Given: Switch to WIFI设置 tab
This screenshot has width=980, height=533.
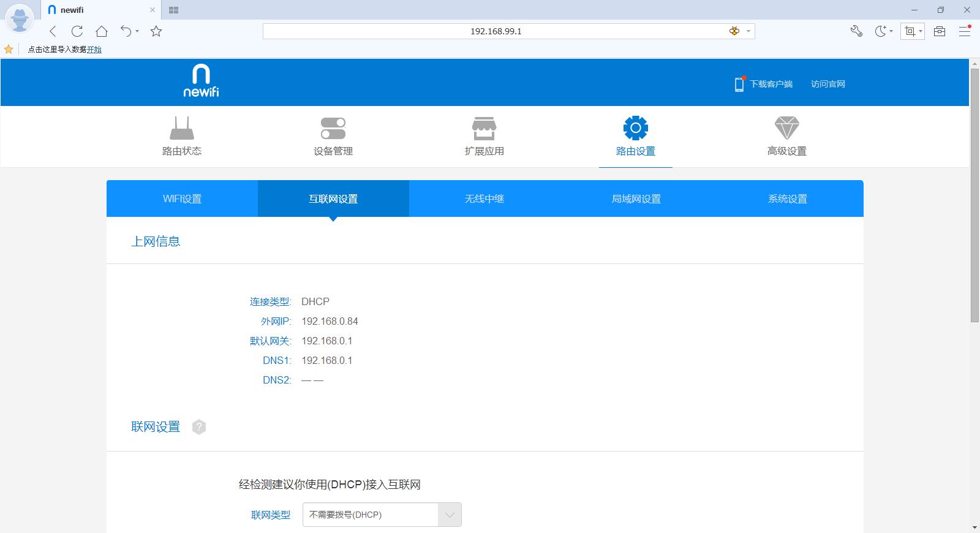Looking at the screenshot, I should [182, 198].
